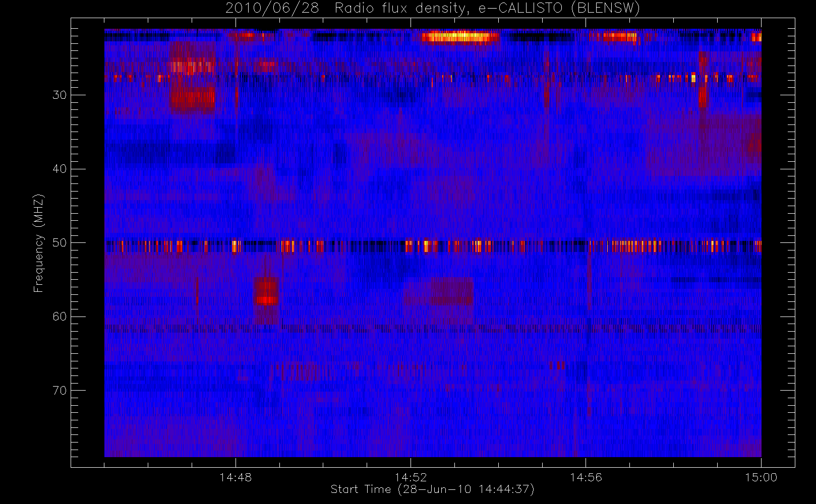
Task: Select the red patch near 30 MHz at 14:47
Action: [x=192, y=97]
